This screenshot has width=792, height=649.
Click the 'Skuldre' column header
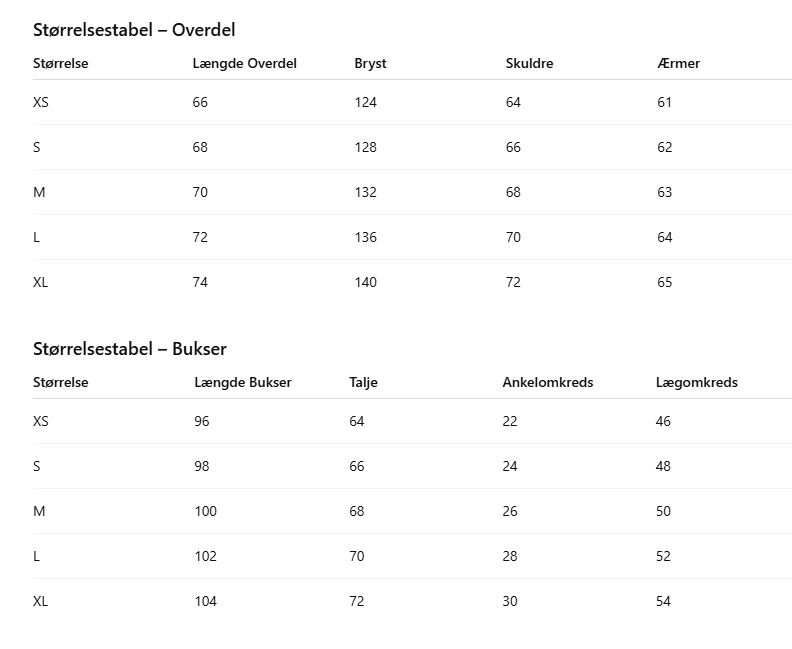click(530, 64)
